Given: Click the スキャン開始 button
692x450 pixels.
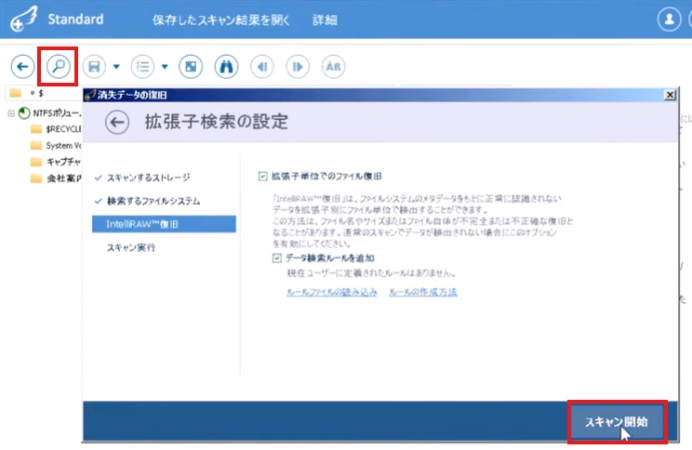Looking at the screenshot, I should 617,422.
